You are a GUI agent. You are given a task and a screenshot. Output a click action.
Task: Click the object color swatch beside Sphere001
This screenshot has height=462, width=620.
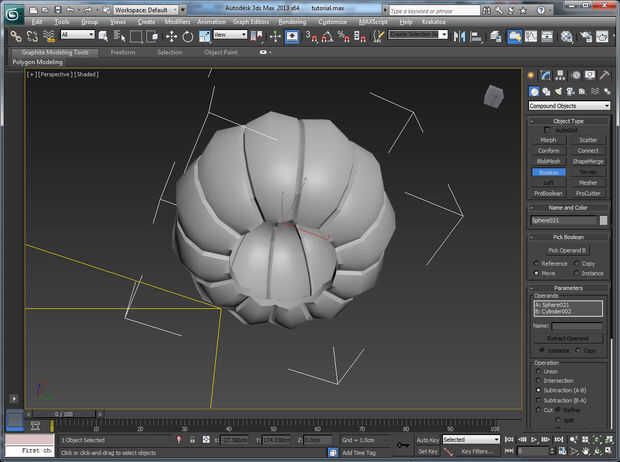[x=603, y=220]
